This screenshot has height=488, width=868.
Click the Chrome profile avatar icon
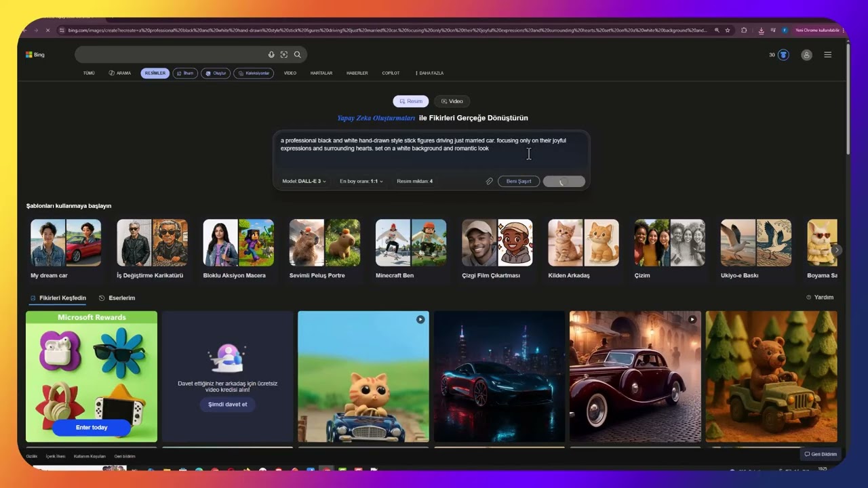pyautogui.click(x=785, y=30)
